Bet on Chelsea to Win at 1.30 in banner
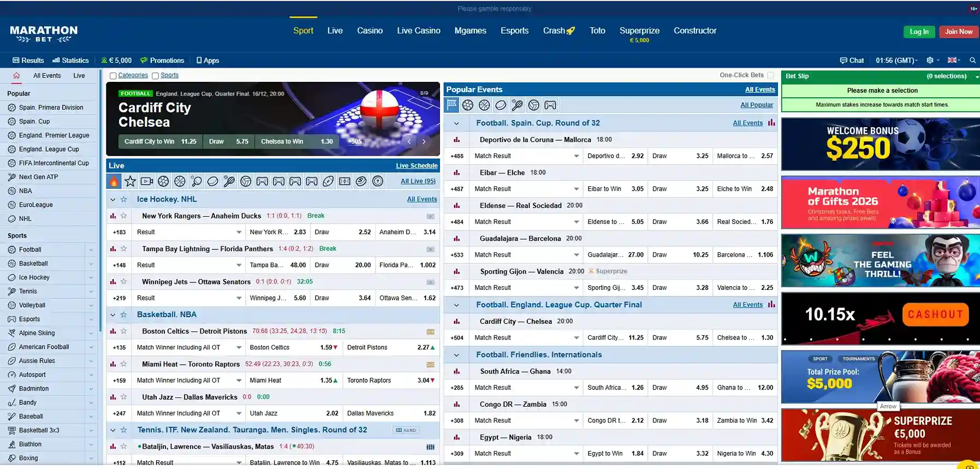Screen dimensions: 980x469 296,141
